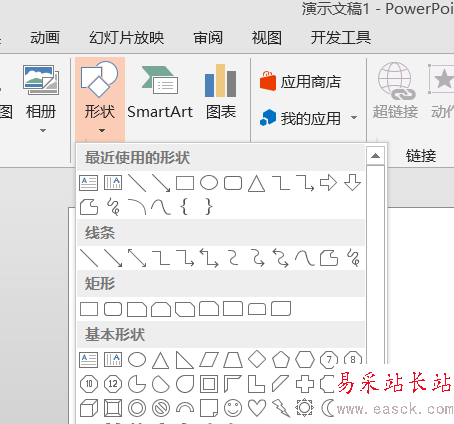The image size is (454, 424).
Task: Switch to the 幻灯片放映 tab
Action: (126, 38)
